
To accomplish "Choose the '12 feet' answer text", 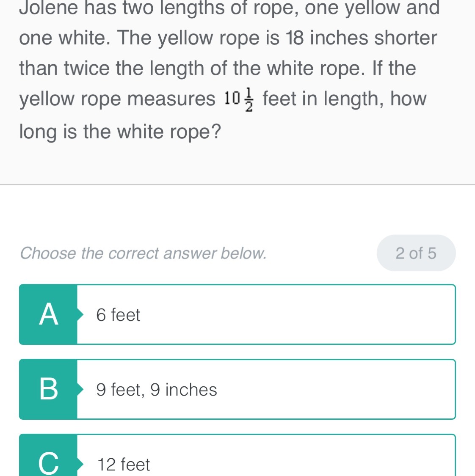I will point(124,465).
